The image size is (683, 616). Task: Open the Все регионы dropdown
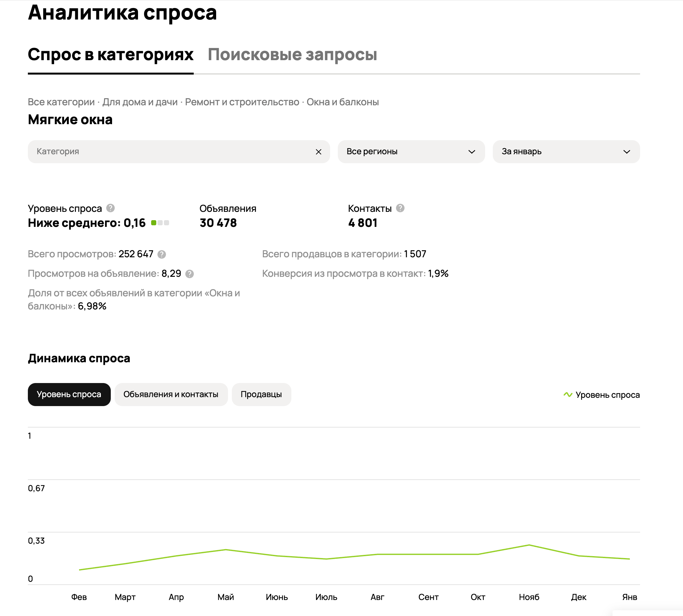(411, 152)
